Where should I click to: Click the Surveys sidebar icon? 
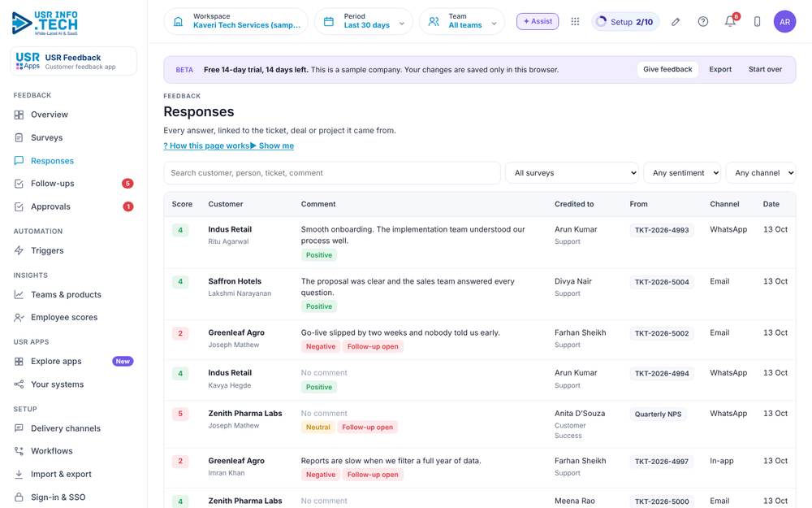coord(19,138)
